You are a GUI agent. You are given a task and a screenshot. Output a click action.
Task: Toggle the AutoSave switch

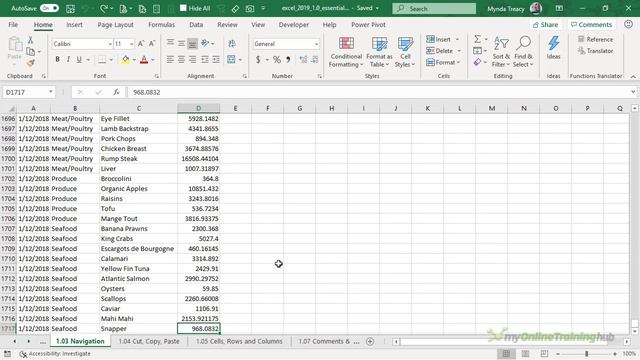tap(49, 8)
